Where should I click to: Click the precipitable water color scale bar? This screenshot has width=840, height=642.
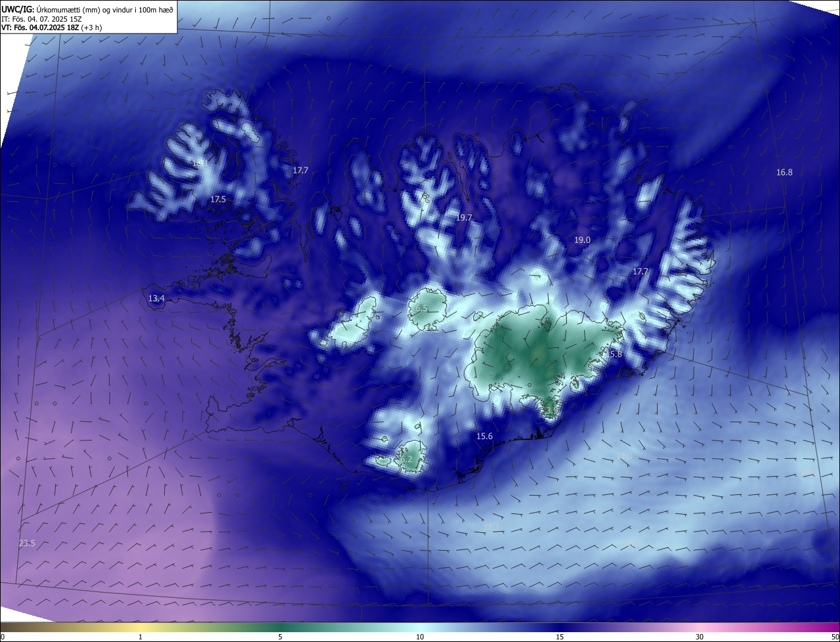click(420, 628)
